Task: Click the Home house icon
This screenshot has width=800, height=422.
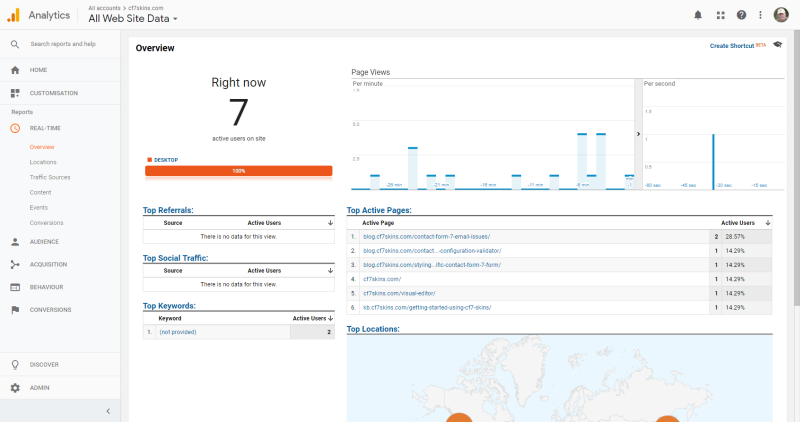Action: coord(15,70)
